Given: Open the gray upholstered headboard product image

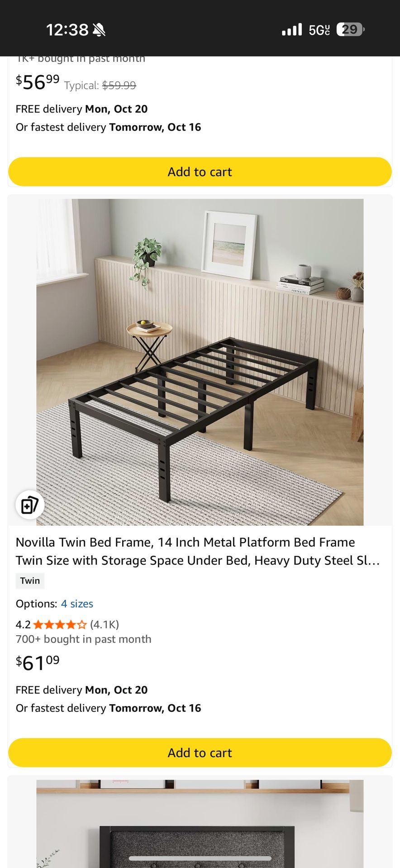Looking at the screenshot, I should [200, 824].
